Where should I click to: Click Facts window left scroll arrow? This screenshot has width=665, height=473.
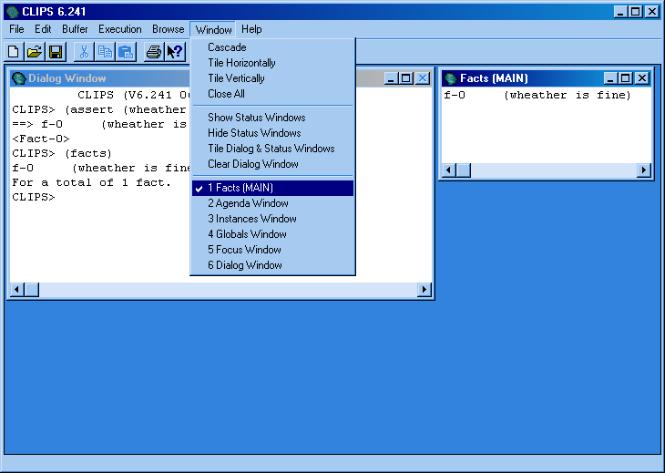point(449,171)
